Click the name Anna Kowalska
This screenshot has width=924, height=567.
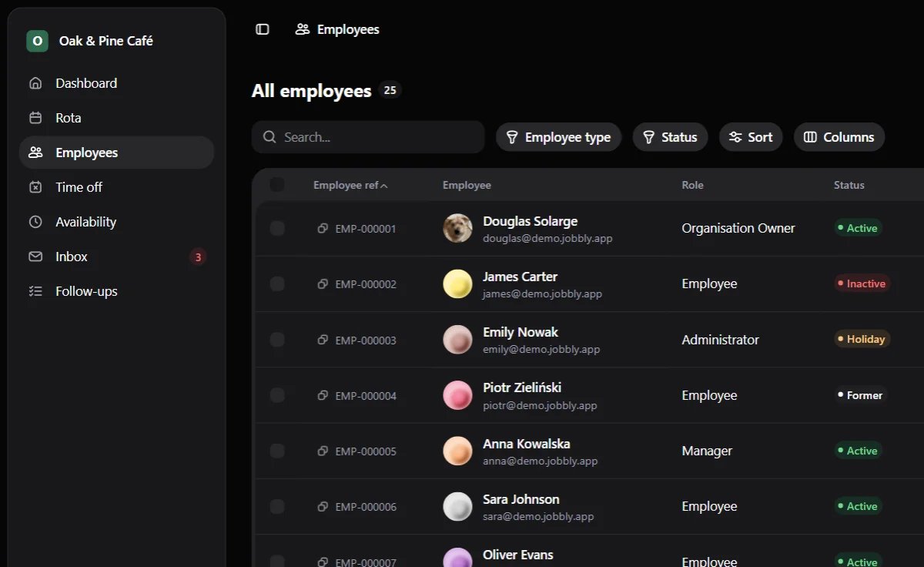pos(527,444)
